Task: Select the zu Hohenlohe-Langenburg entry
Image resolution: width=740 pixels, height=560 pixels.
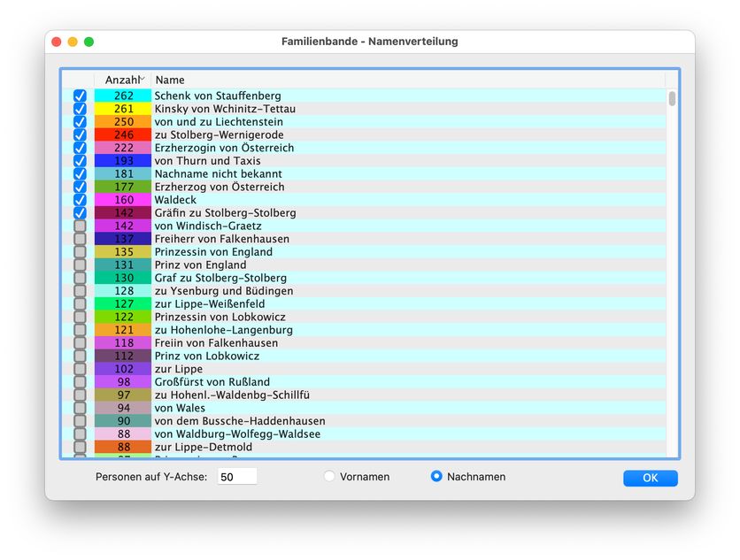Action: click(223, 330)
